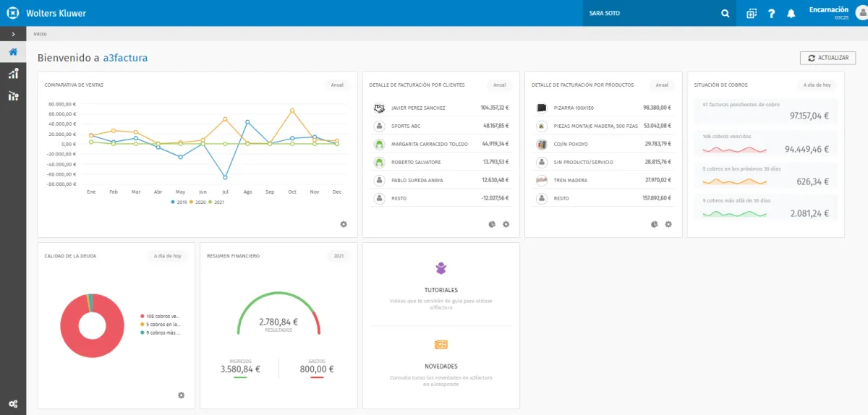Open the bar chart statistics sidebar icon
This screenshot has width=868, height=415.
click(13, 74)
